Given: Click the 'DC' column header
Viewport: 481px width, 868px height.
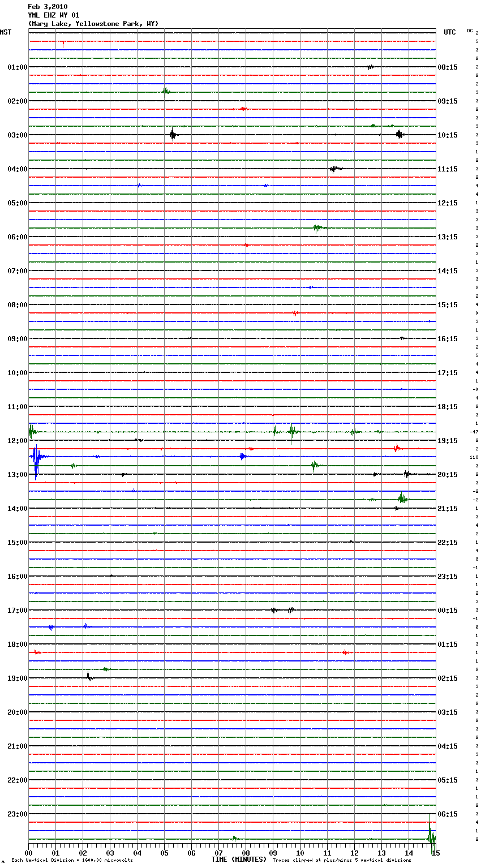Looking at the screenshot, I should [470, 31].
